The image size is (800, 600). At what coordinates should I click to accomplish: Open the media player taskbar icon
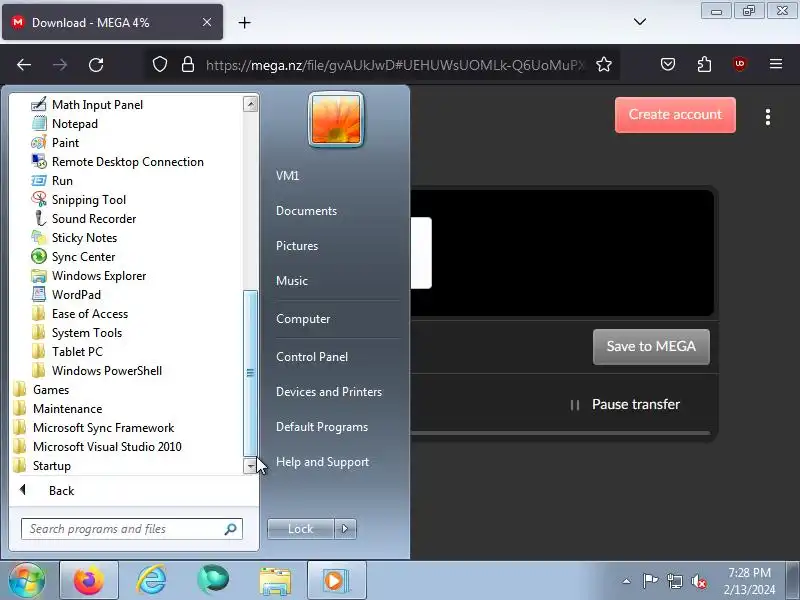click(336, 581)
